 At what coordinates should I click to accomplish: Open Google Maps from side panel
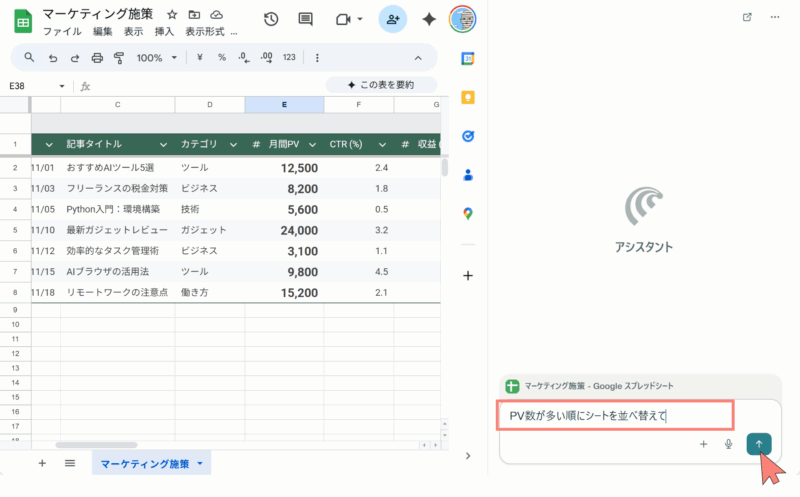pyautogui.click(x=467, y=214)
